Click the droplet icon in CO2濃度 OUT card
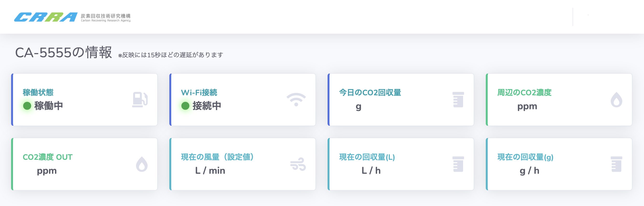This screenshot has width=644, height=206. click(x=142, y=164)
